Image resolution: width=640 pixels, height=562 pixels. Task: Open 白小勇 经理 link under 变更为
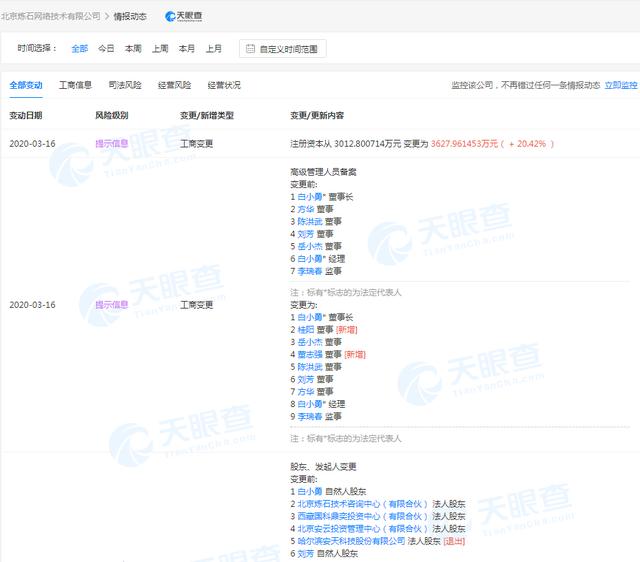(310, 404)
